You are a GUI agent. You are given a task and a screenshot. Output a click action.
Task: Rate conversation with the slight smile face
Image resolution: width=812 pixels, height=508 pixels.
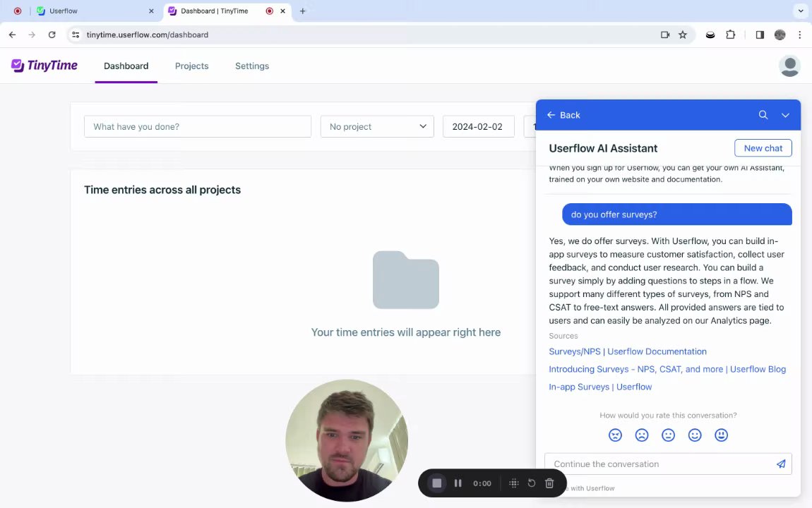click(x=695, y=435)
